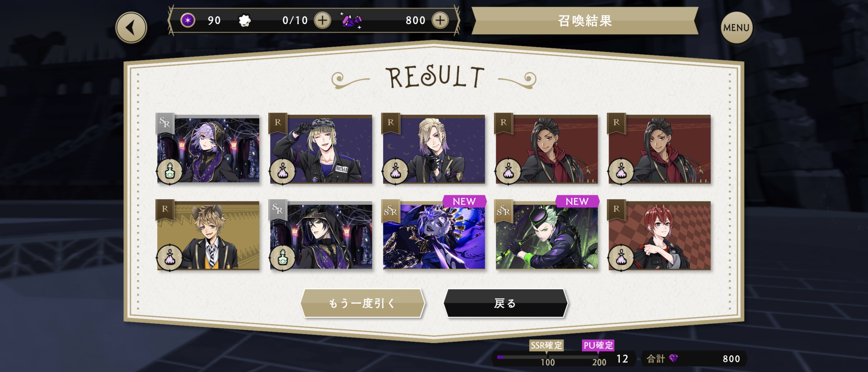Open the red-haired R card
Viewport: 868px width, 372px height.
pos(659,235)
